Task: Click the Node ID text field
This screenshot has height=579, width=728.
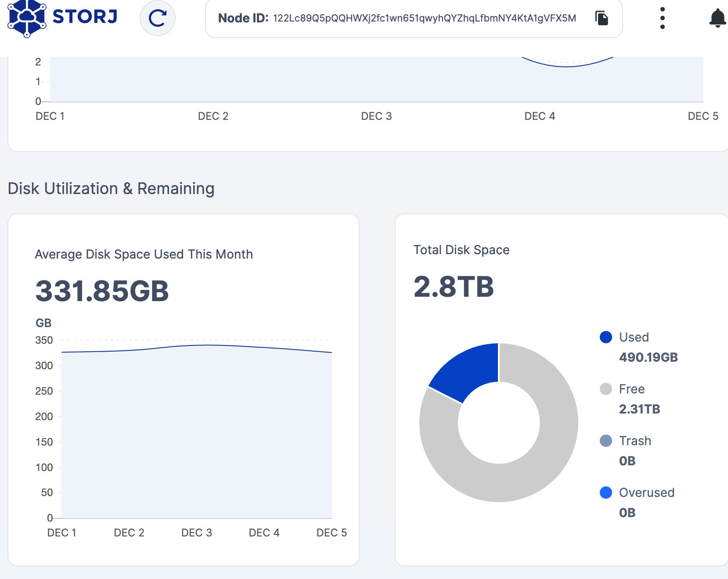Action: [424, 18]
